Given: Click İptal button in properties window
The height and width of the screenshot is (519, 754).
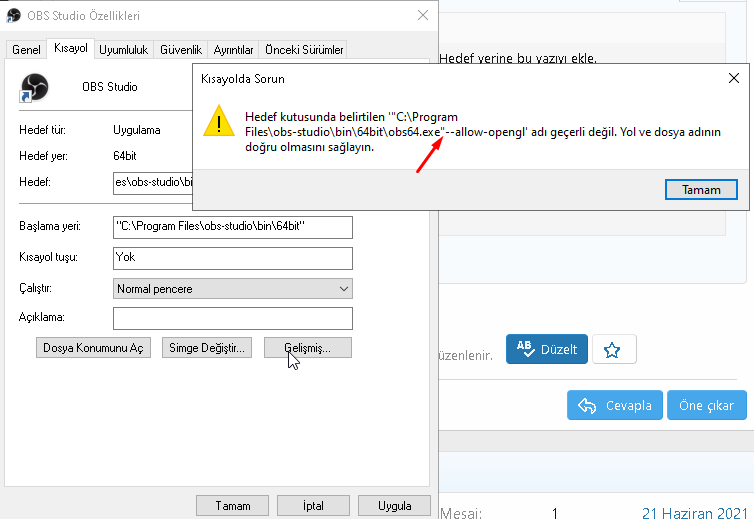Looking at the screenshot, I should click(x=313, y=506).
